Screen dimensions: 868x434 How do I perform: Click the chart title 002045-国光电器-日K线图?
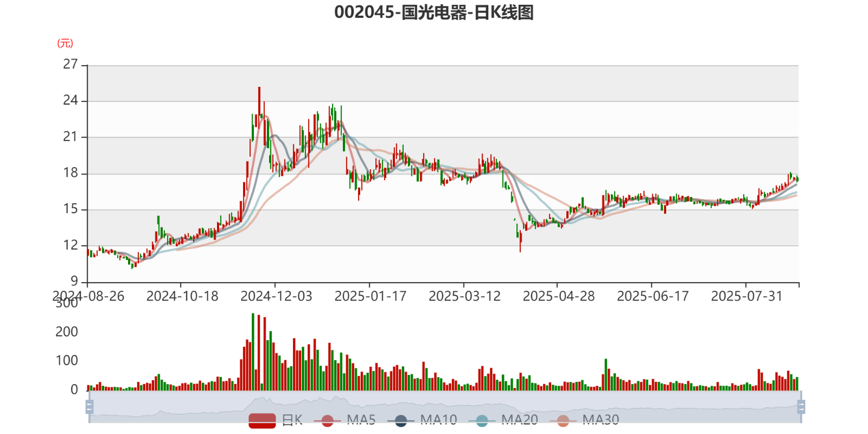tap(434, 12)
